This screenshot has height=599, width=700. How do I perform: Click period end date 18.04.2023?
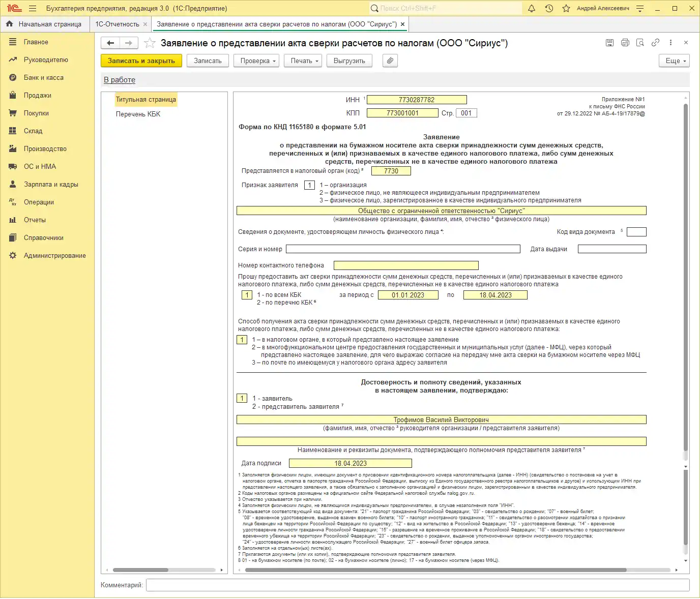(495, 295)
